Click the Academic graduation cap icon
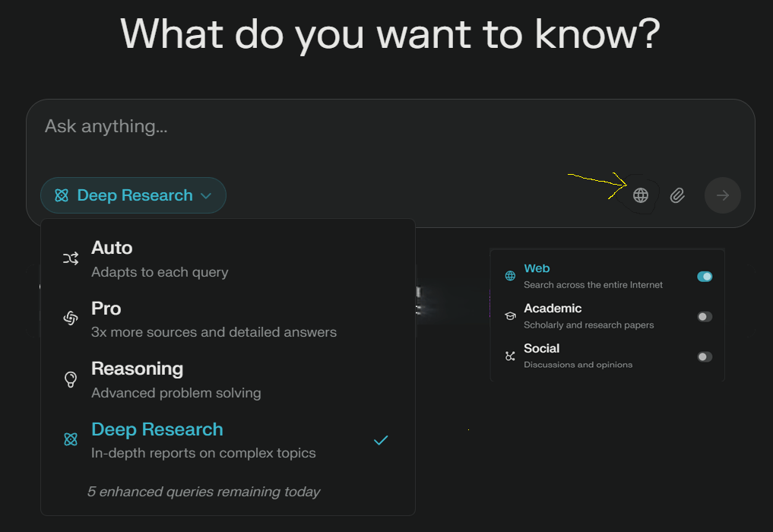The width and height of the screenshot is (773, 532). coord(510,315)
